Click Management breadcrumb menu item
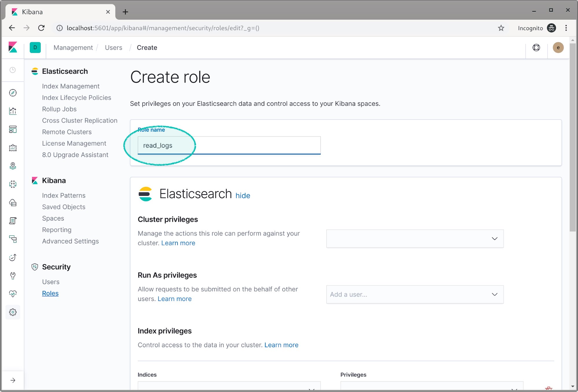 pyautogui.click(x=73, y=47)
